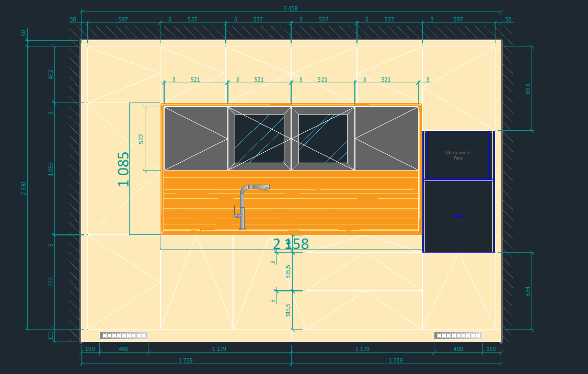Select the left ventilation grille in the plinth

coord(124,335)
